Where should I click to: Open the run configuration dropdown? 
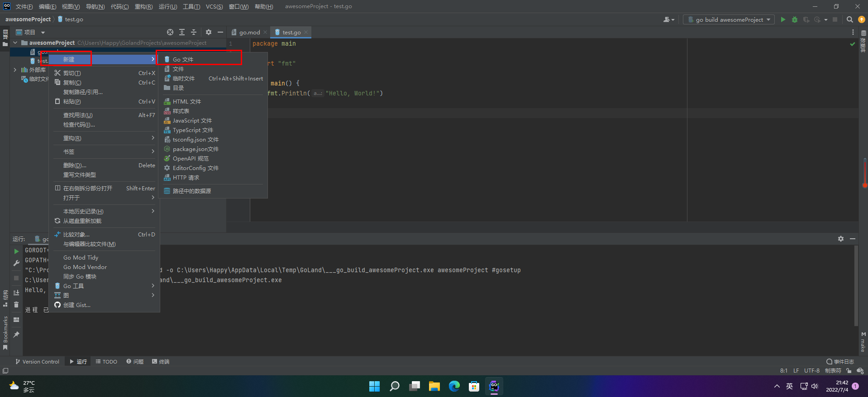click(729, 19)
